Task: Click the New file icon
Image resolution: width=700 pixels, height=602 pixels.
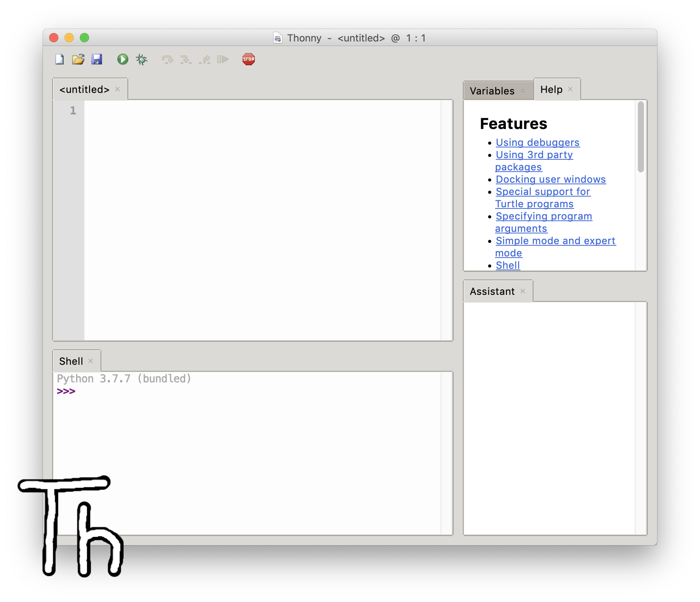Action: click(59, 60)
